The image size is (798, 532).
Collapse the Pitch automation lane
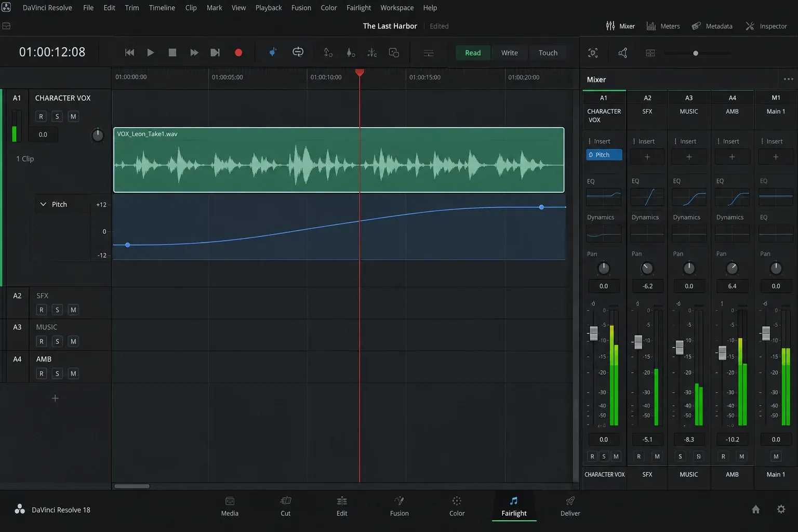point(43,204)
